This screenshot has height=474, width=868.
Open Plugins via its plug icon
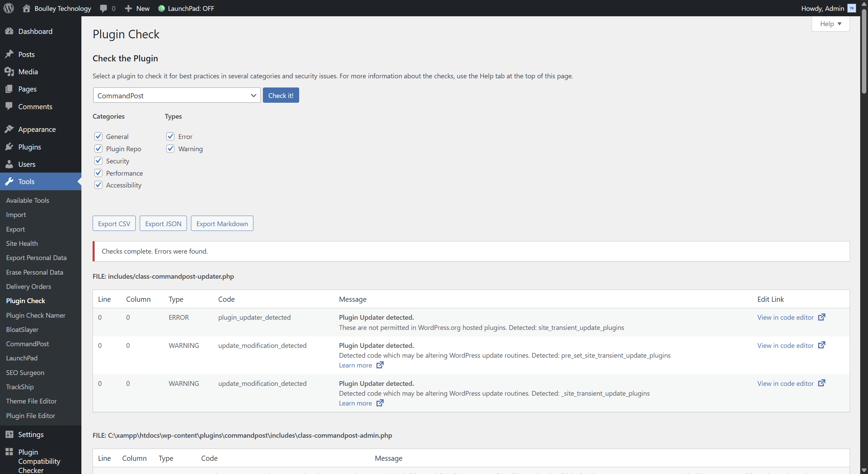click(x=10, y=146)
